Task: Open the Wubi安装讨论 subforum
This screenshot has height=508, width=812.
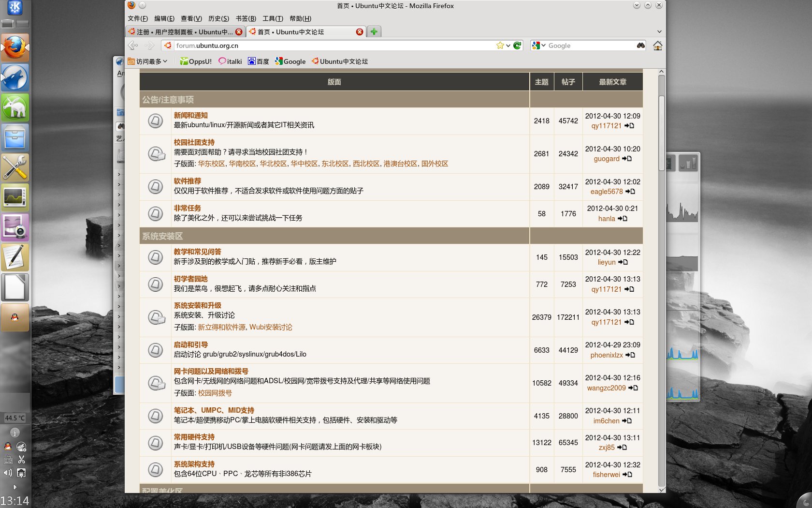Action: coord(271,327)
